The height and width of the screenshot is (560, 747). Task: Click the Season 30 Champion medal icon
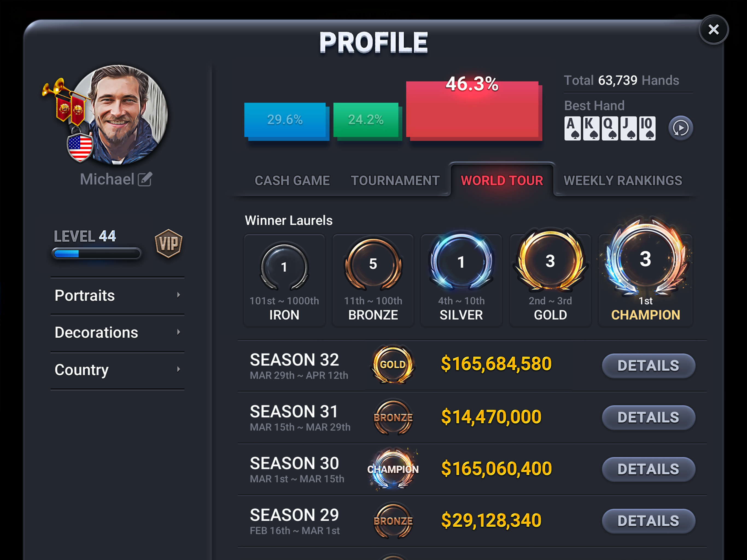click(393, 469)
